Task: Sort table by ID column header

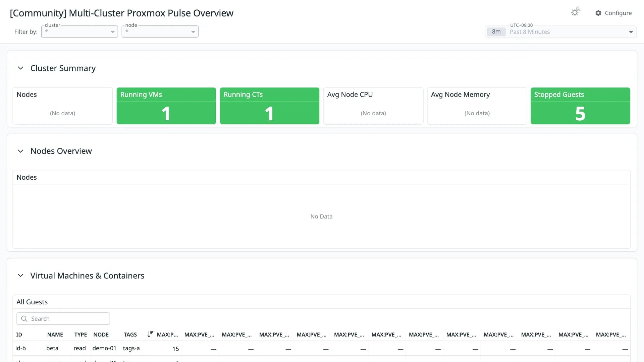Action: pyautogui.click(x=19, y=335)
